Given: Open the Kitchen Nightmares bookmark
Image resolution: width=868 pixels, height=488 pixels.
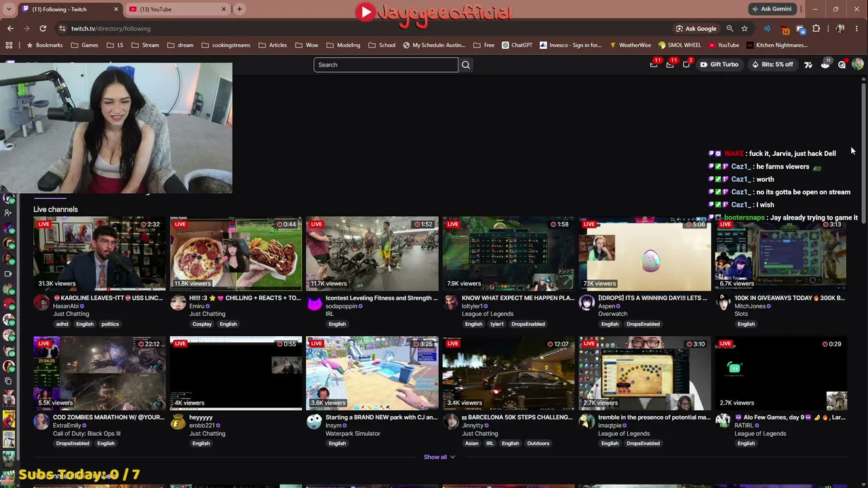Looking at the screenshot, I should [776, 45].
